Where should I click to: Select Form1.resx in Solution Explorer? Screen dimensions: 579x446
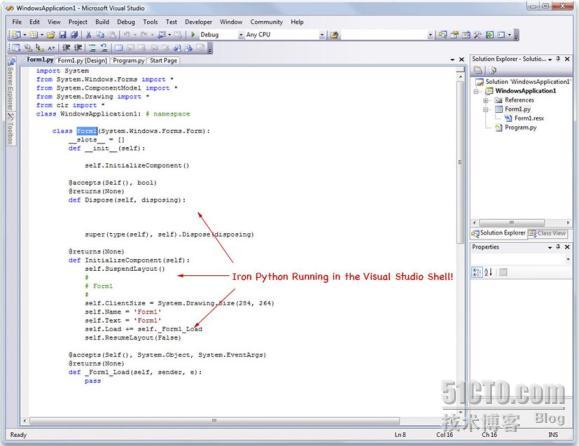524,118
